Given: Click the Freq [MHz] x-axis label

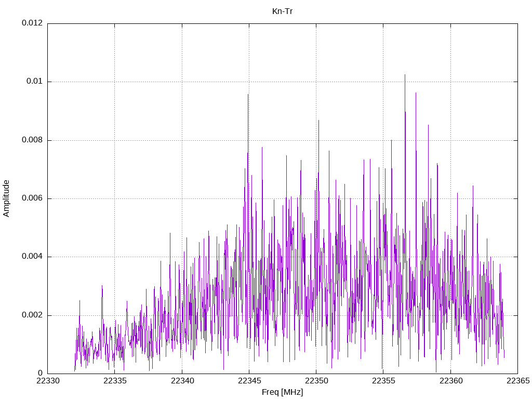Looking at the screenshot, I should click(282, 392).
